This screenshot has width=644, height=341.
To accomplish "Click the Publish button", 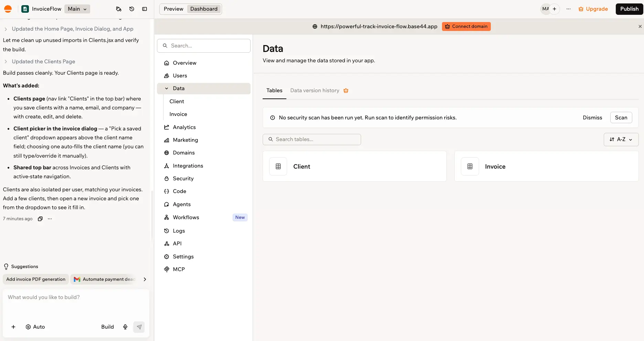I will pos(629,9).
